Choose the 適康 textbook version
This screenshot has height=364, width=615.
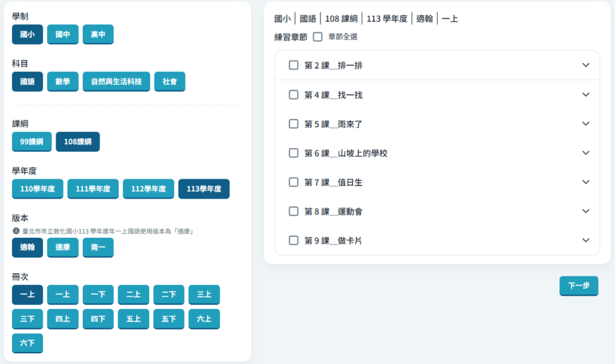[63, 247]
